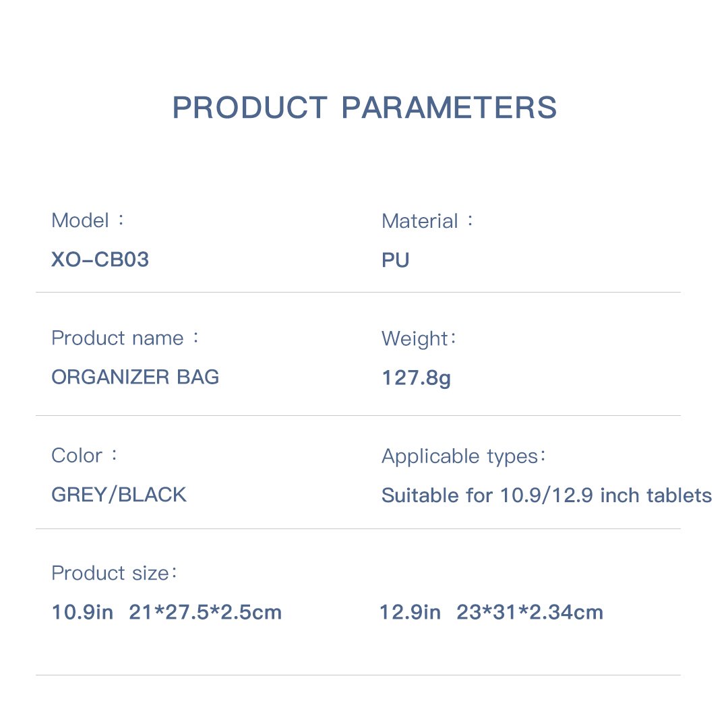Click the Product name label

coord(117,338)
